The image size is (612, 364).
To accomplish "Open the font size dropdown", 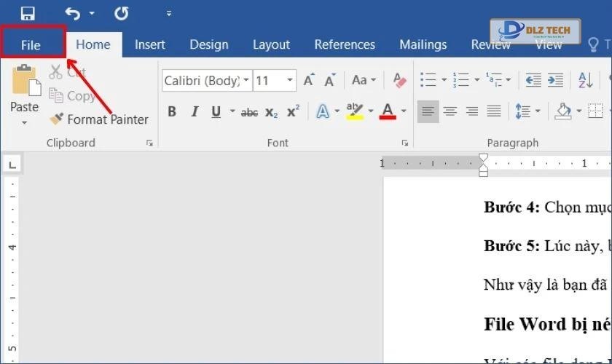I will point(290,80).
